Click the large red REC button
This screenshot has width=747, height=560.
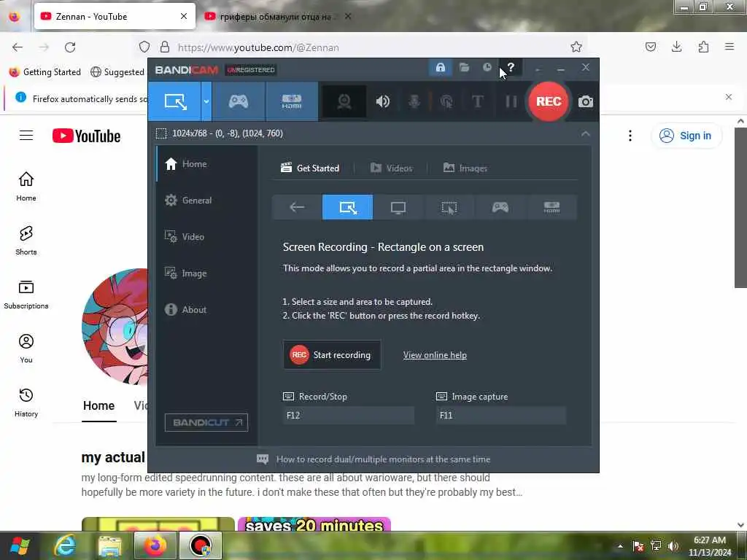coord(549,101)
